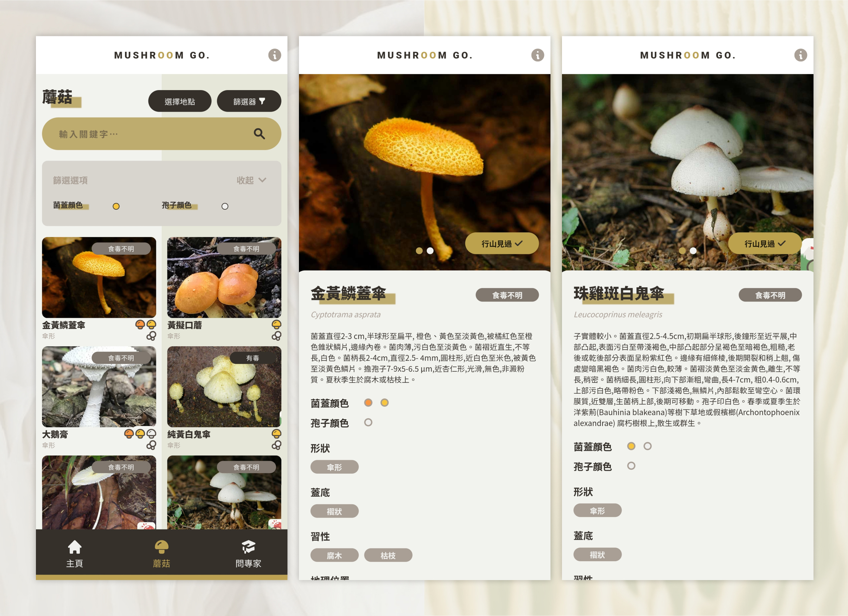Click the magnifier search icon
Image resolution: width=848 pixels, height=616 pixels.
(259, 134)
